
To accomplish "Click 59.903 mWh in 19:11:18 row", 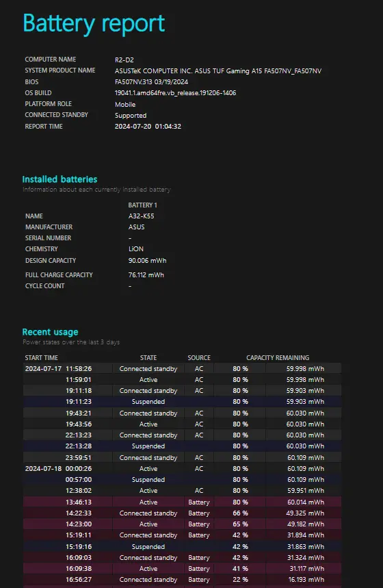I will [x=305, y=391].
